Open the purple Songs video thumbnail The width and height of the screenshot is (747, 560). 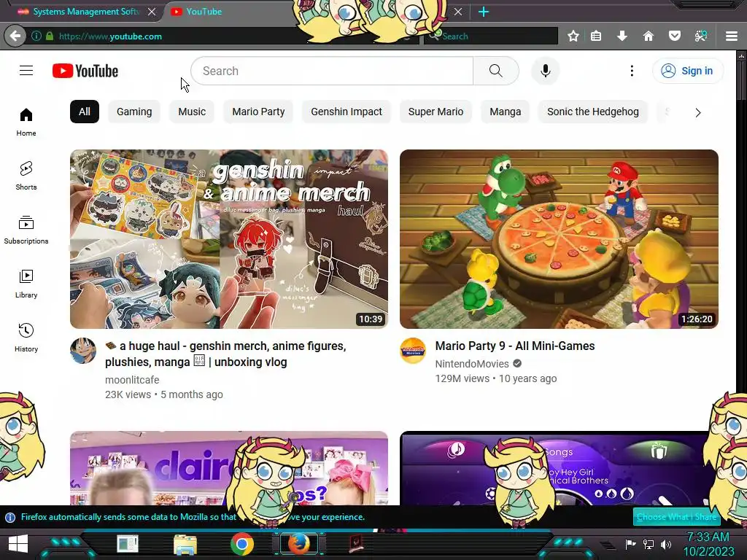pyautogui.click(x=559, y=468)
